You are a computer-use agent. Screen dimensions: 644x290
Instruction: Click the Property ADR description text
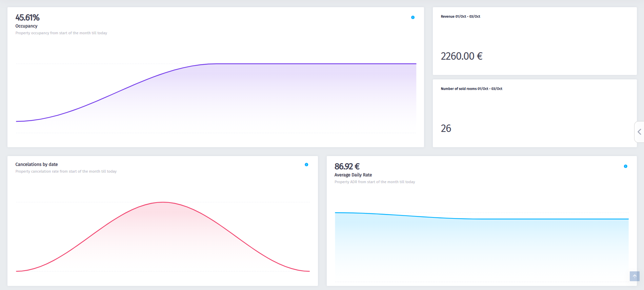tap(375, 182)
